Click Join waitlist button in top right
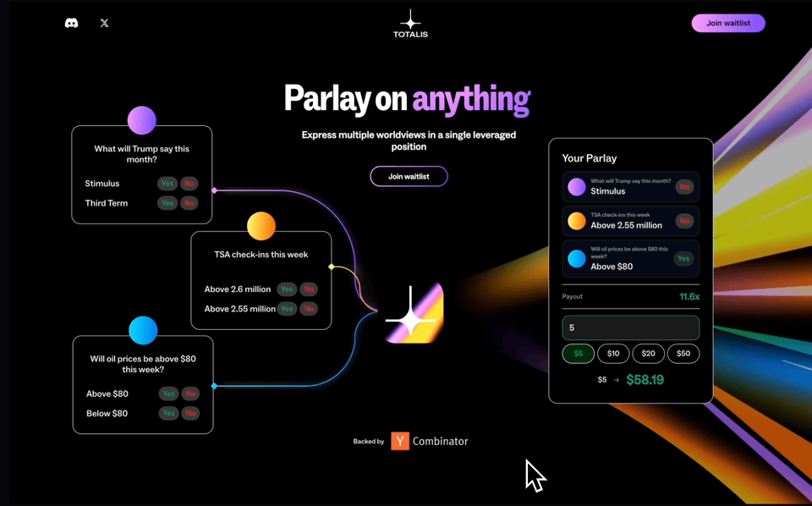The width and height of the screenshot is (812, 506). [728, 24]
